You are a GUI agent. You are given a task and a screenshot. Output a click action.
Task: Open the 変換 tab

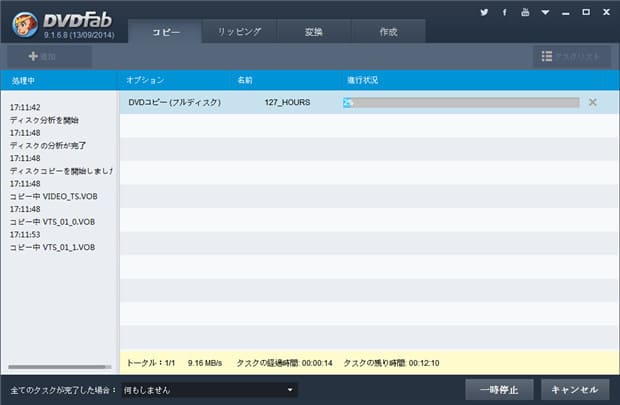[313, 32]
